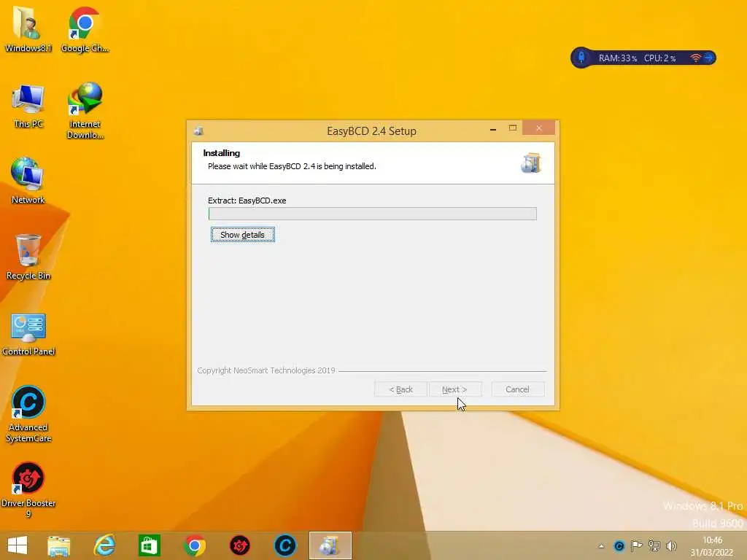Click the rocket icon on the performance widget
The height and width of the screenshot is (560, 747).
(581, 58)
